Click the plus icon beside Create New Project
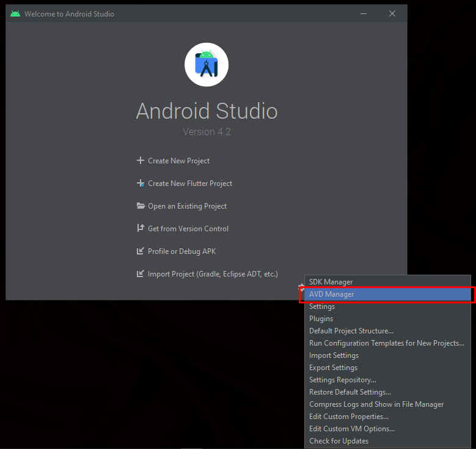 click(x=141, y=160)
